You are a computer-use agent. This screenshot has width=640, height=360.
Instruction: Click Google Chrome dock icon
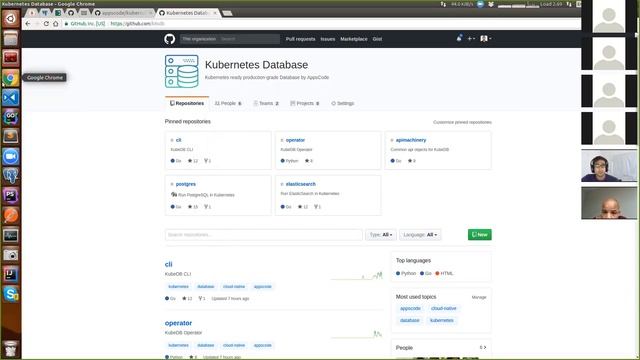(11, 78)
